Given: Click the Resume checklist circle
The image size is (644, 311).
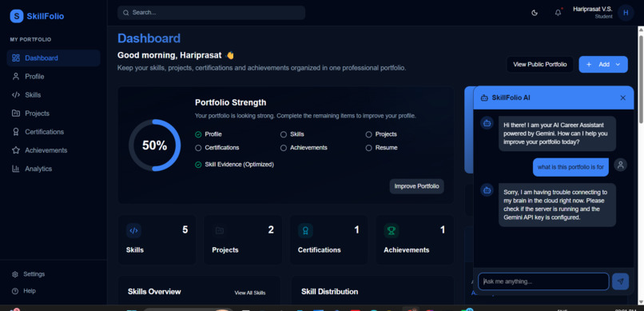Looking at the screenshot, I should coord(368,147).
